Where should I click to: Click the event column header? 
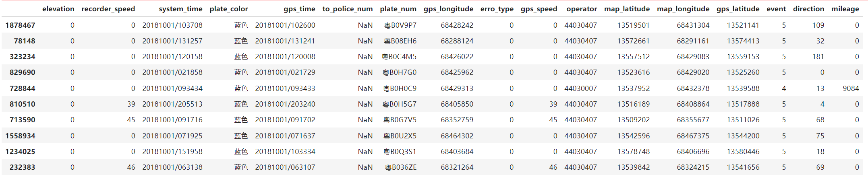(776, 9)
